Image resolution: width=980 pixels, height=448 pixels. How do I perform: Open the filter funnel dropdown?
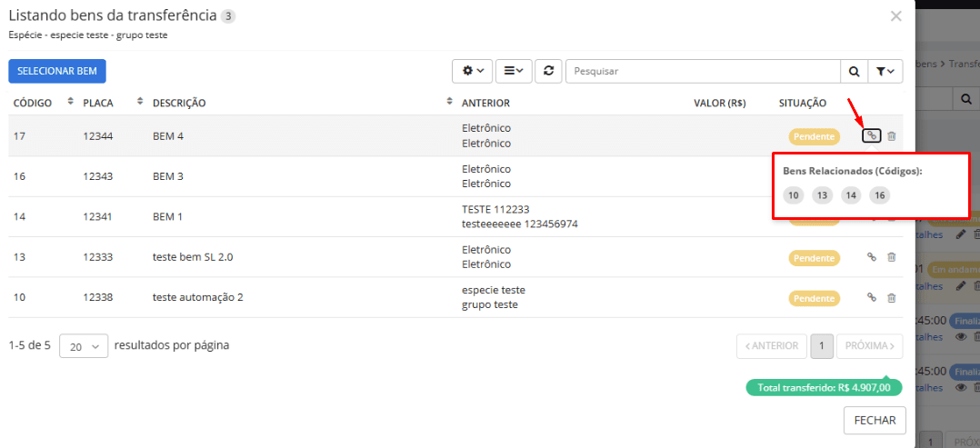[885, 71]
